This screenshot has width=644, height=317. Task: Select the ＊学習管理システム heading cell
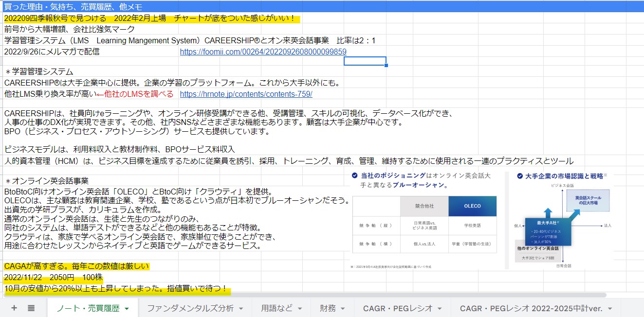coord(39,72)
